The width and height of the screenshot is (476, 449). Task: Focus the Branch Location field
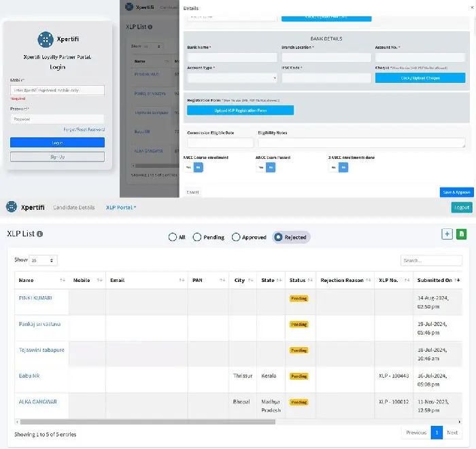pos(326,57)
